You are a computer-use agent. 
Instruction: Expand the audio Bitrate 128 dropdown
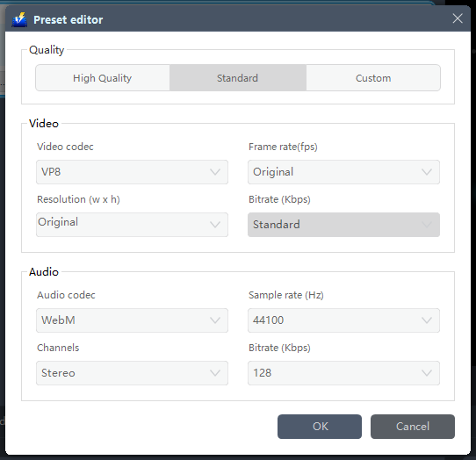pos(343,373)
